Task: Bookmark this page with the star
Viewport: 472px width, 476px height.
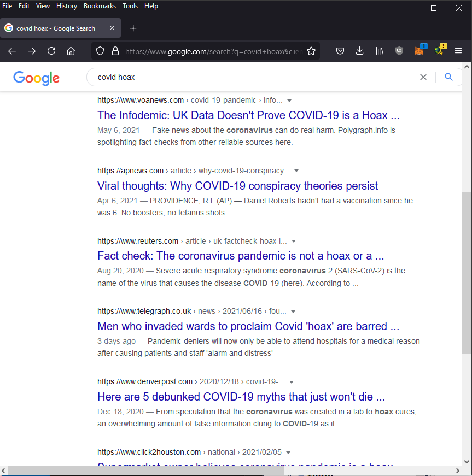Action: pyautogui.click(x=311, y=51)
